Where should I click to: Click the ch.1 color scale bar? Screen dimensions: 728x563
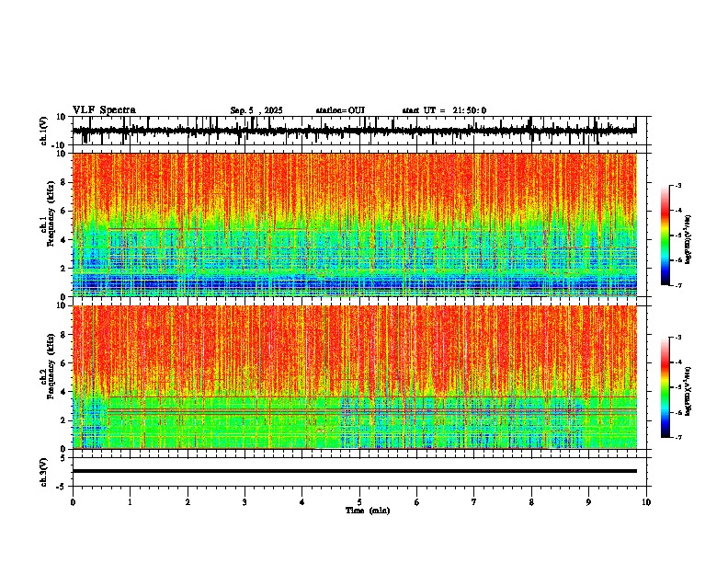[665, 236]
